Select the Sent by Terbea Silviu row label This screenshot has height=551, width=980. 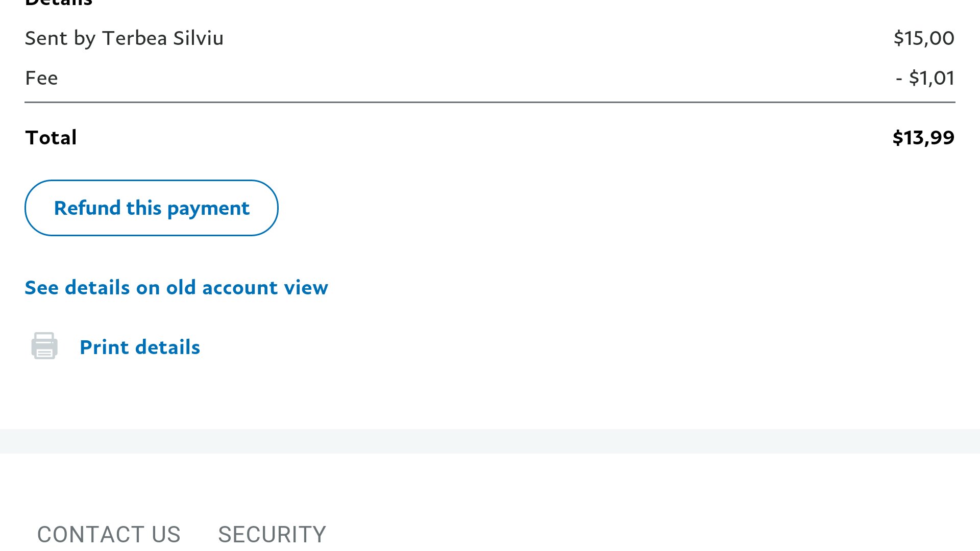tap(124, 38)
